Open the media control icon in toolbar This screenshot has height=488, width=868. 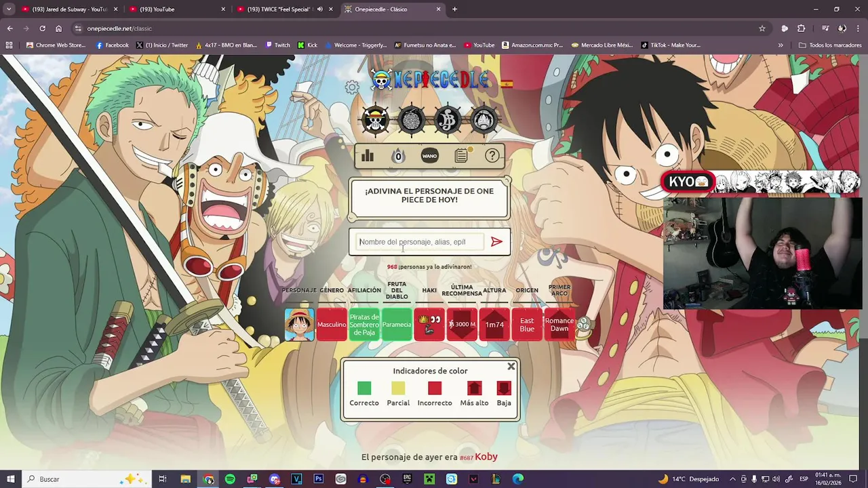825,28
